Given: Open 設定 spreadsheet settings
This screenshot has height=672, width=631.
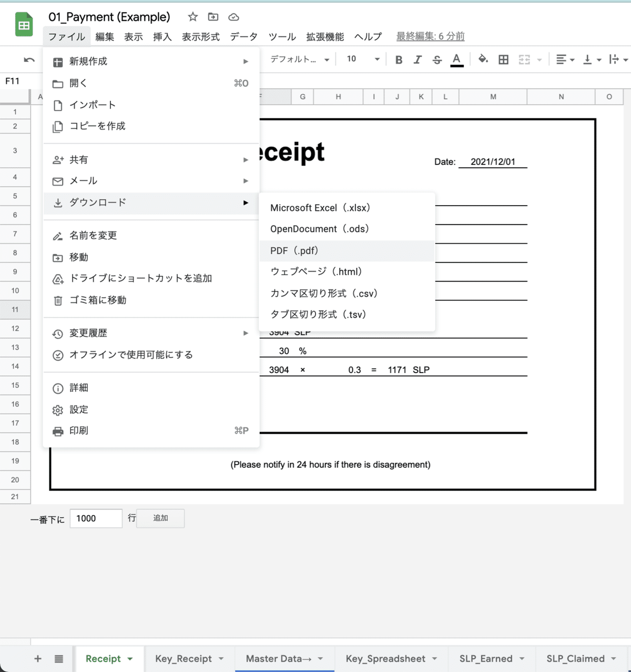Looking at the screenshot, I should pos(151,409).
